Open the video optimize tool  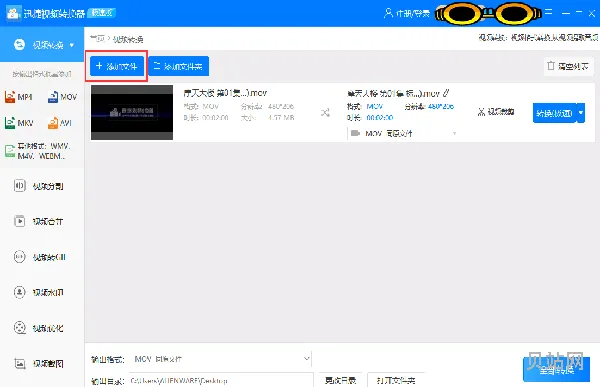pyautogui.click(x=38, y=328)
